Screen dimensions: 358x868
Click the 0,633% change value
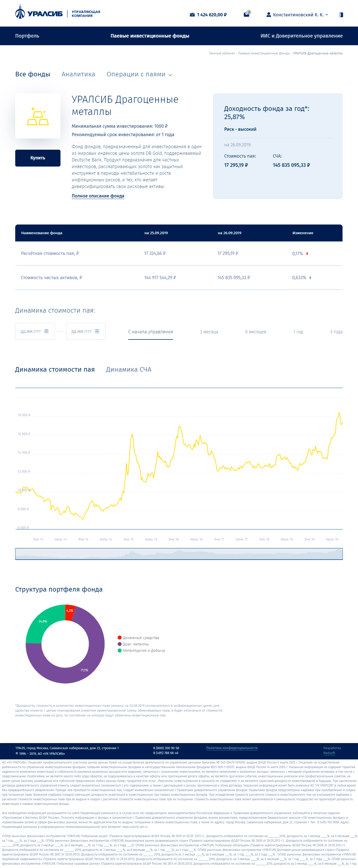click(299, 278)
